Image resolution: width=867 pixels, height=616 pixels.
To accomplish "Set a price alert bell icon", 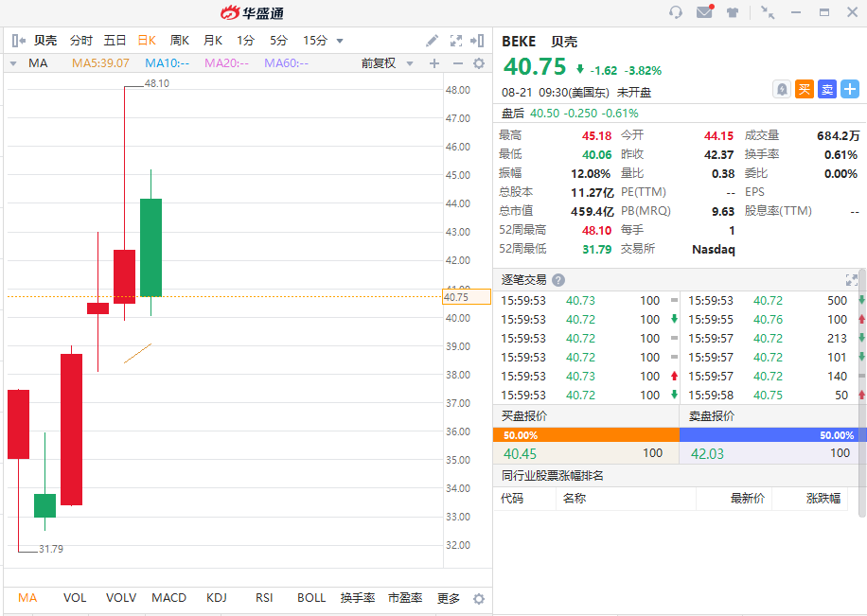I will [781, 89].
